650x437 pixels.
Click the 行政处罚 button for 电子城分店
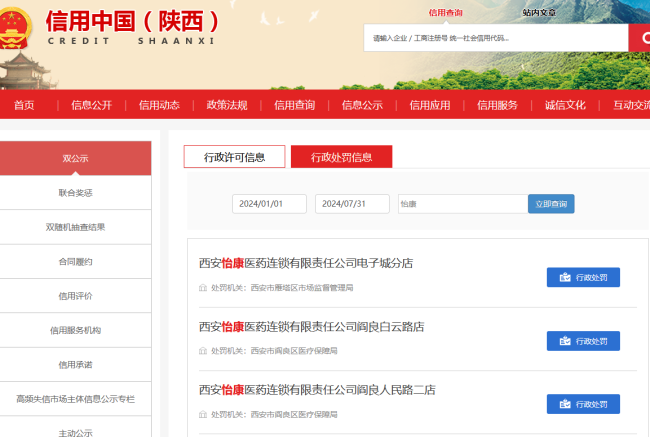click(583, 277)
